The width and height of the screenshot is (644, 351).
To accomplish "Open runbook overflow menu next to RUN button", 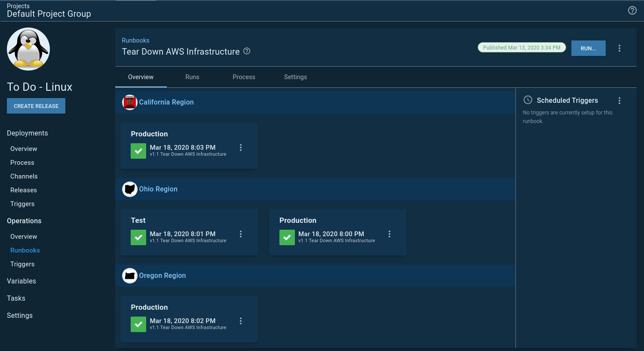I will (619, 48).
